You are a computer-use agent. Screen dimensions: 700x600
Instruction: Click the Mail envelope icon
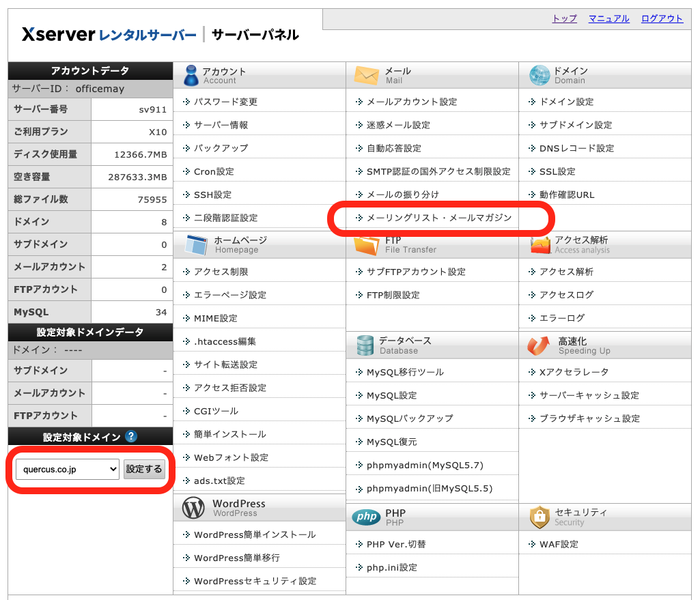[x=366, y=75]
